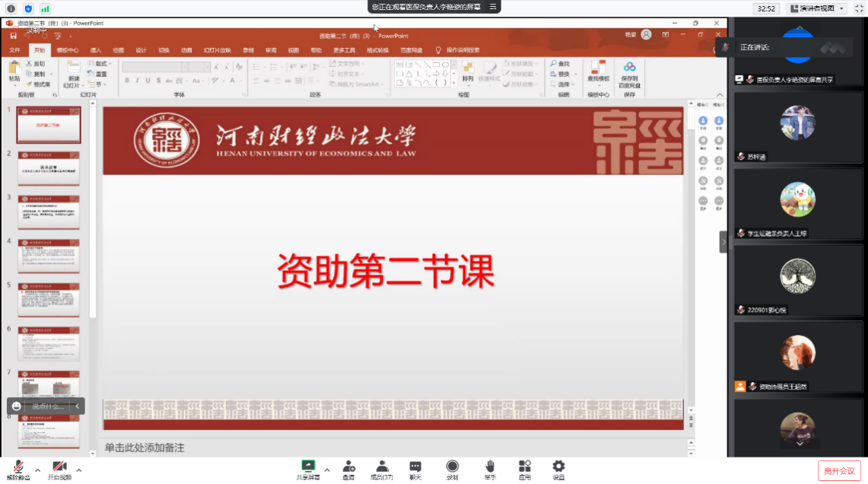Select the oval shape in shapes gallery
The width and height of the screenshot is (868, 484).
pyautogui.click(x=445, y=65)
